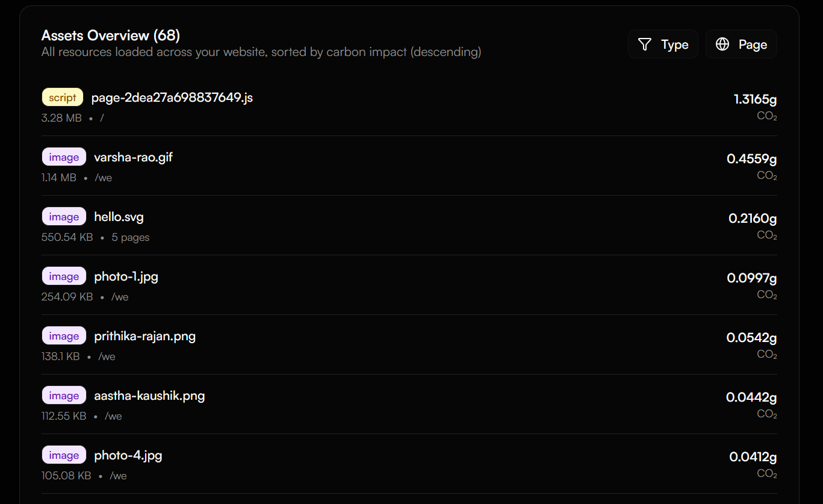
Task: Select the hello.svg file name
Action: (x=119, y=217)
